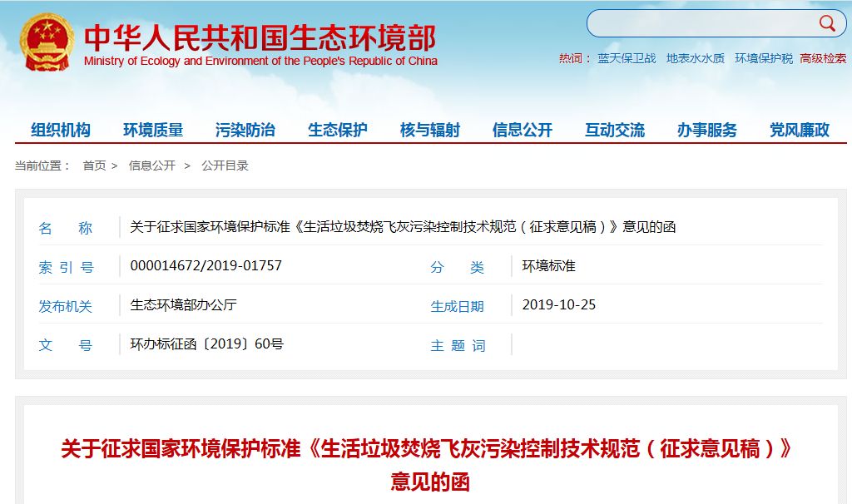Click the 主题词 field label
The height and width of the screenshot is (504, 852).
coord(458,345)
